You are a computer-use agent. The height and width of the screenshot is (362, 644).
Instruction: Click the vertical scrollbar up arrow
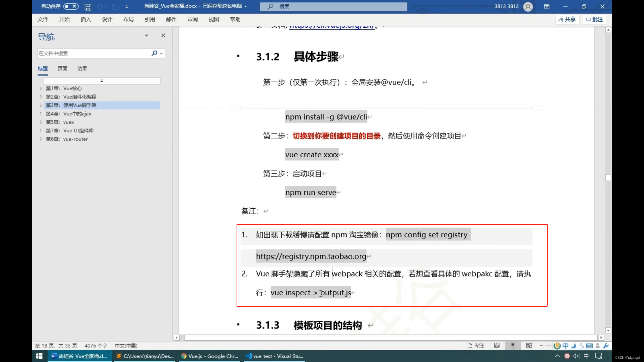tap(608, 30)
